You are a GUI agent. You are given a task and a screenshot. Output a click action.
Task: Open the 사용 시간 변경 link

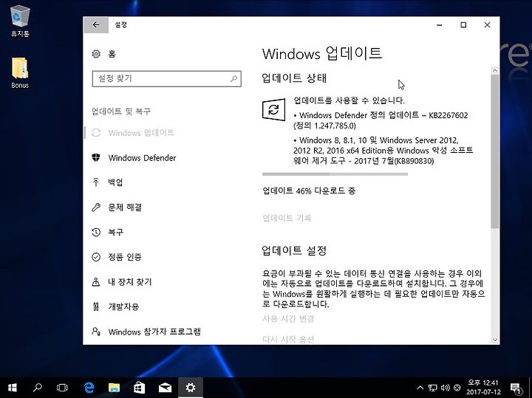(x=288, y=319)
